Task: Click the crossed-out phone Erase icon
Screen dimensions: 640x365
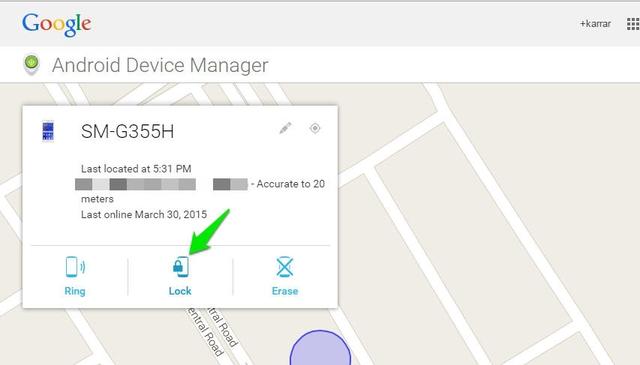Action: [x=284, y=267]
